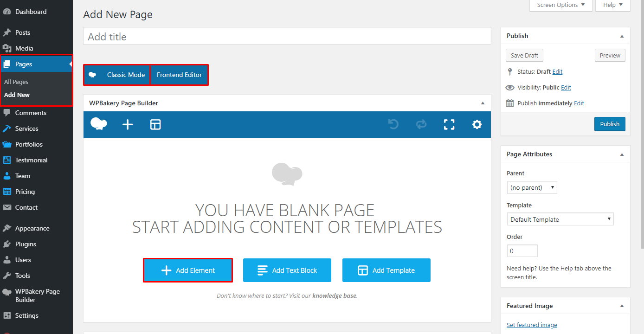Click the Add Element button

[188, 270]
